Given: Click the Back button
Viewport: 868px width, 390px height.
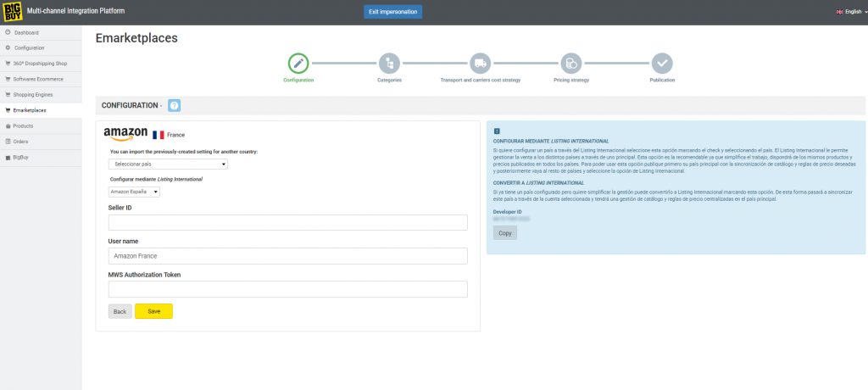Looking at the screenshot, I should (x=120, y=311).
